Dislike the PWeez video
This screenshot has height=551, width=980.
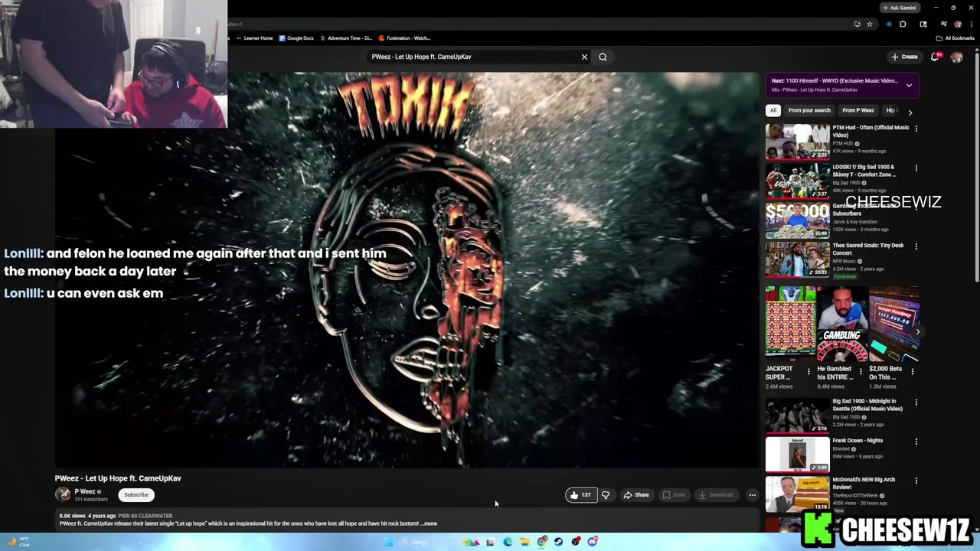click(x=606, y=495)
